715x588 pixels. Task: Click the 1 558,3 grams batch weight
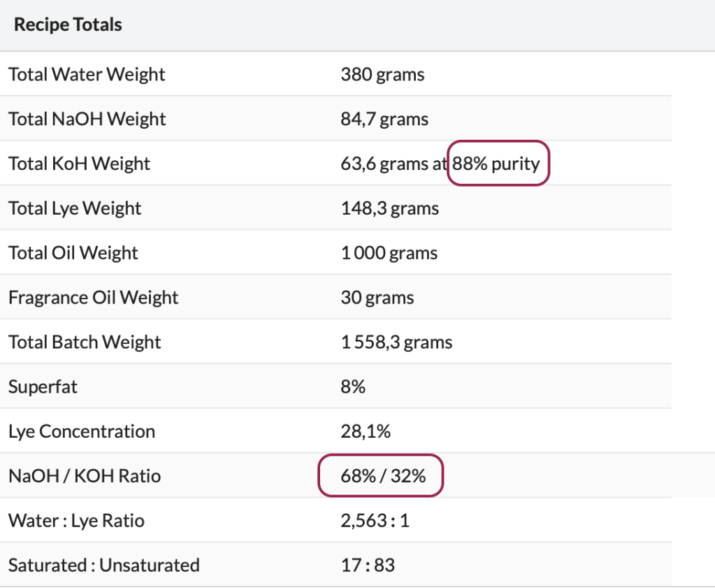(x=396, y=343)
